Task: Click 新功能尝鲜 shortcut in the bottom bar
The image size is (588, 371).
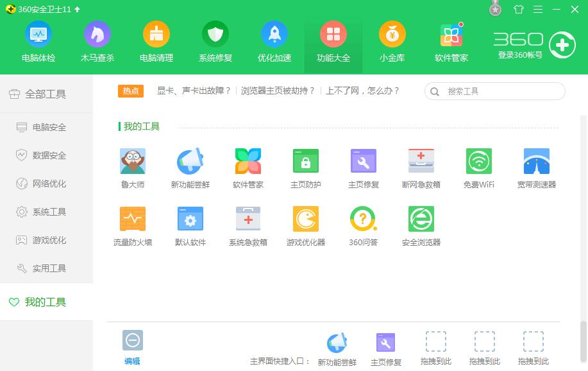Action: pyautogui.click(x=337, y=349)
